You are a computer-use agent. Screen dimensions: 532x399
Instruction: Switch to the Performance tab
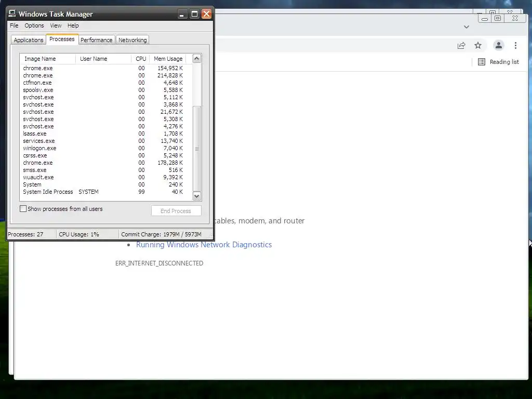pyautogui.click(x=96, y=40)
